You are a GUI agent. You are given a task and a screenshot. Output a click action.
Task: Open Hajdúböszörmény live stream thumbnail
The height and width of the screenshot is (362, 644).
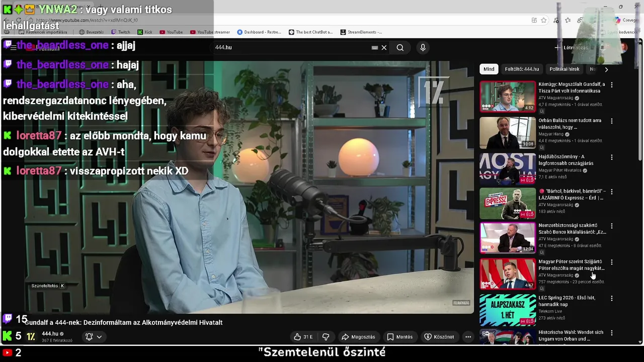pyautogui.click(x=508, y=169)
